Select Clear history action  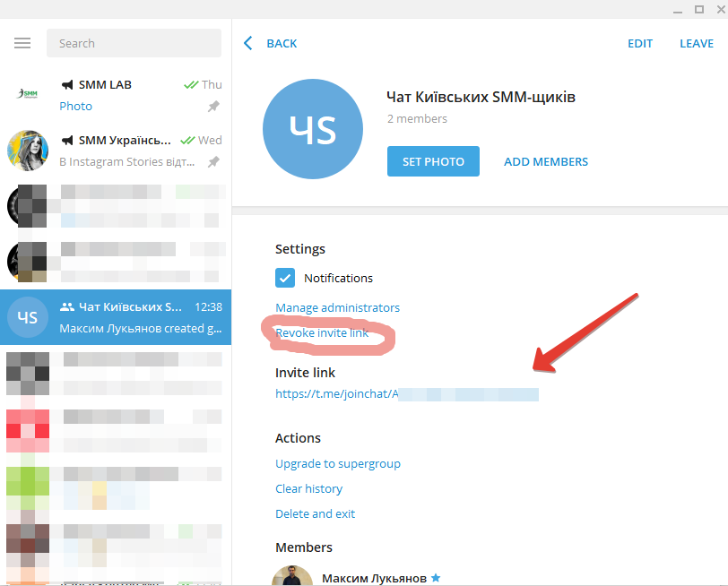(308, 488)
